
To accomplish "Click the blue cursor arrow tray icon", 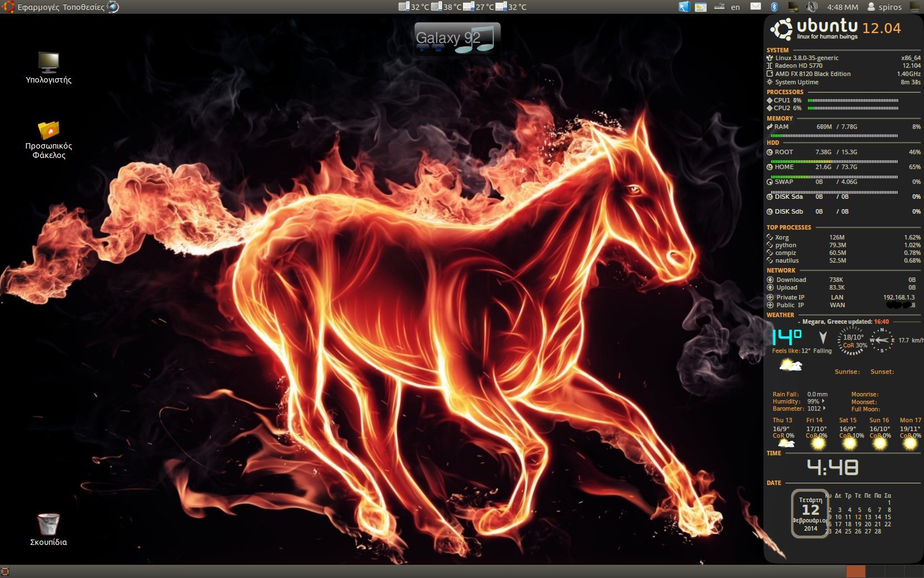I will pyautogui.click(x=684, y=7).
